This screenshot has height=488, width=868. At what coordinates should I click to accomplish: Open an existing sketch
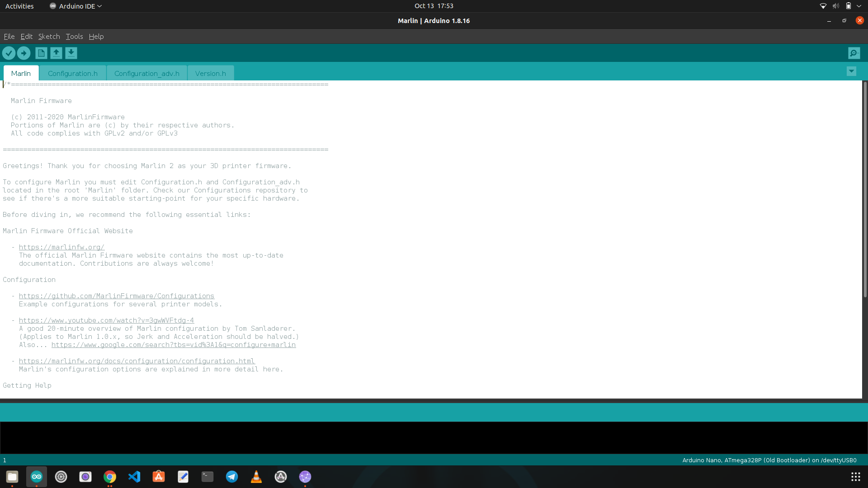tap(56, 53)
